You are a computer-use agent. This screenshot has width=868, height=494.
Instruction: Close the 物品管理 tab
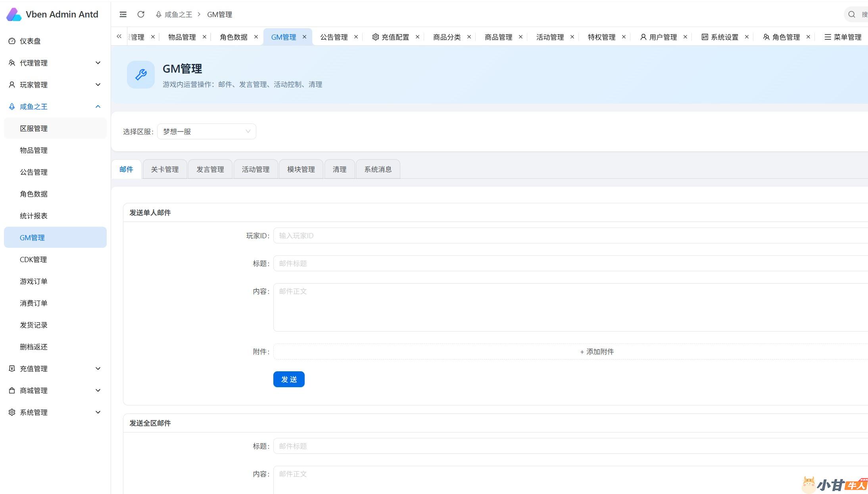tap(204, 37)
